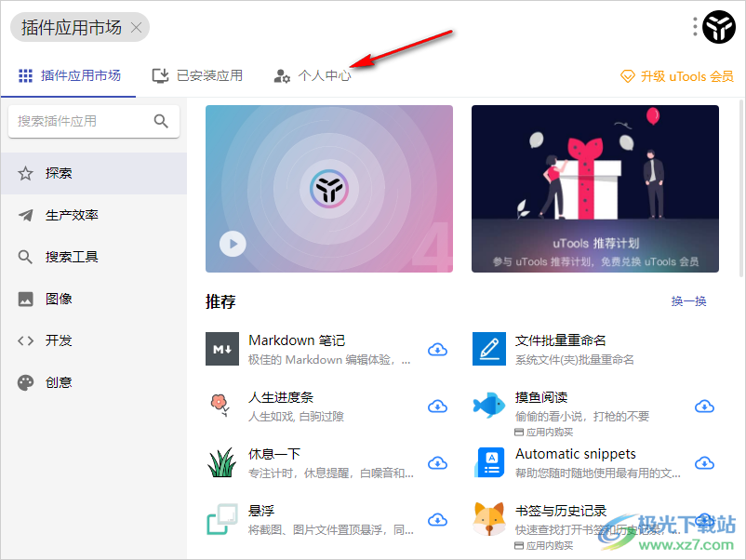The width and height of the screenshot is (746, 560).
Task: Select the 开发 category
Action: [x=94, y=340]
